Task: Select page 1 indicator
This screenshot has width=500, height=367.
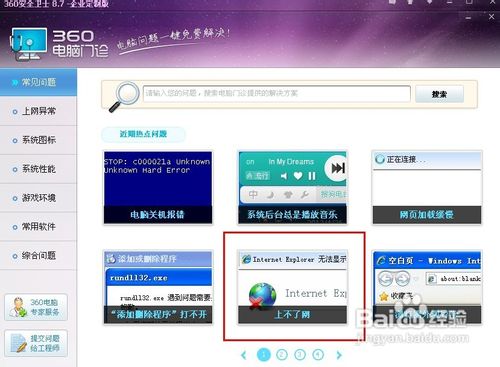Action: [x=264, y=355]
